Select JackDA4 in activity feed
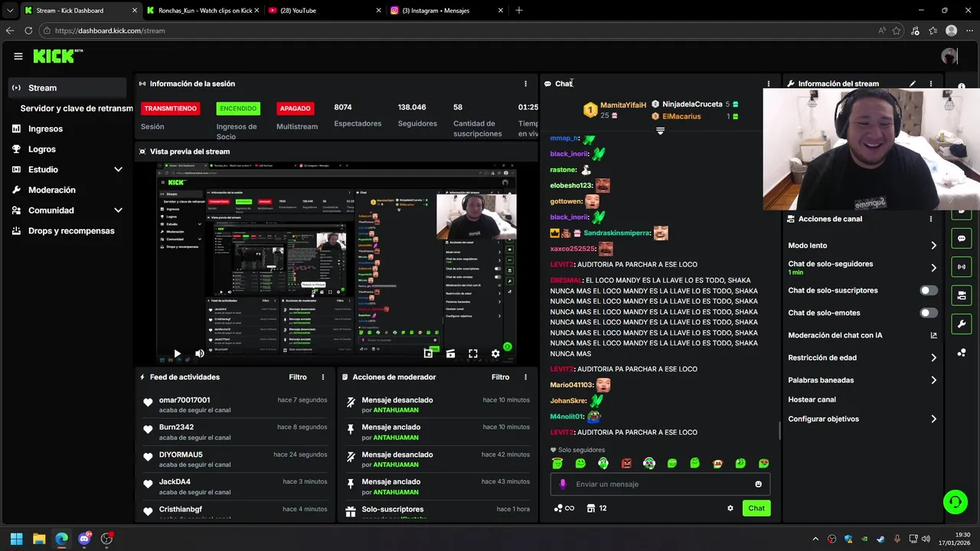980x551 pixels. 235,487
